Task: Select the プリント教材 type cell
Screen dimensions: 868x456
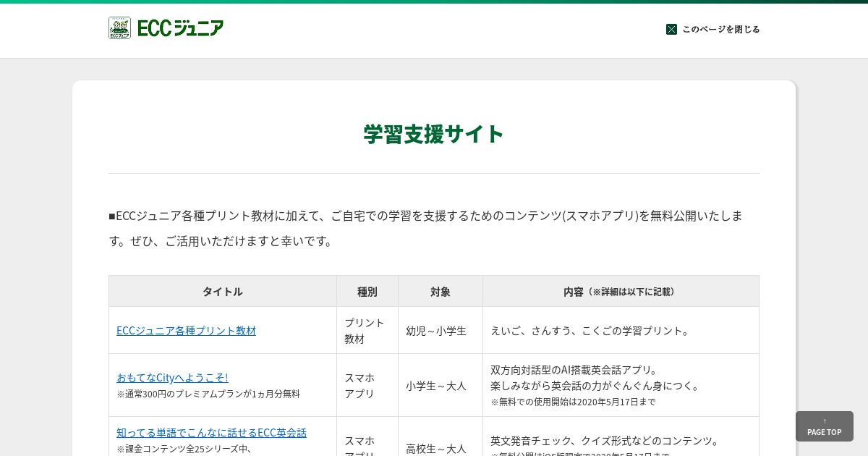Action: (367, 330)
